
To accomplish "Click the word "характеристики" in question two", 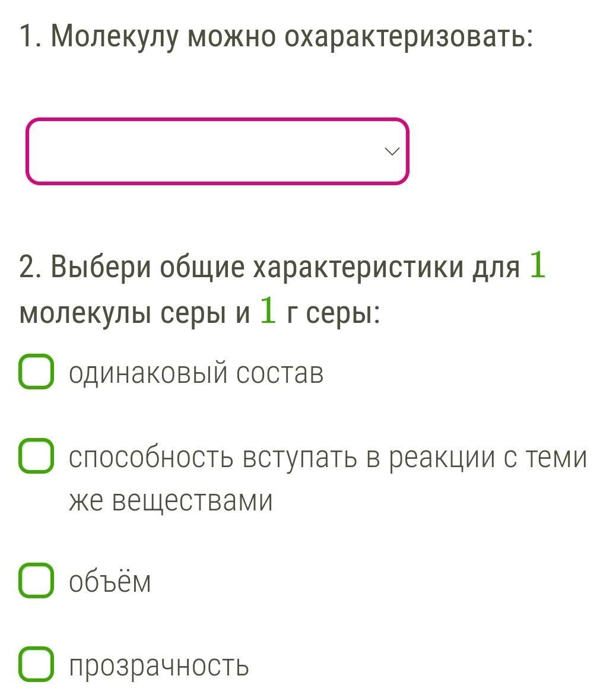I will pos(359,267).
